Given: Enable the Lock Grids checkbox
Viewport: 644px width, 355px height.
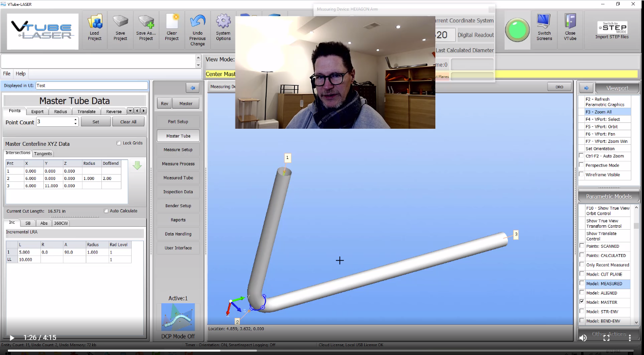Looking at the screenshot, I should (119, 143).
